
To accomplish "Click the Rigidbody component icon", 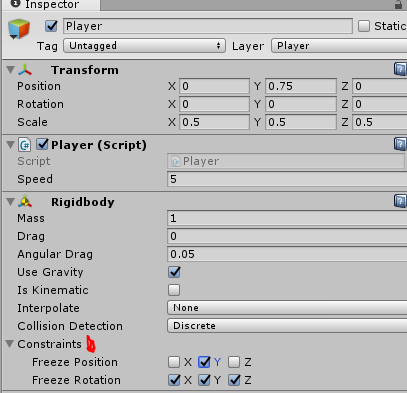I will pyautogui.click(x=25, y=202).
